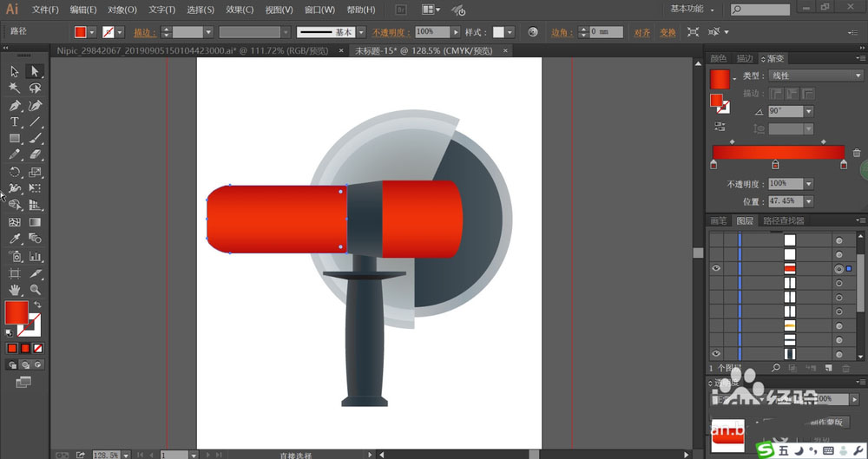Select the Hand tool
Image resolution: width=868 pixels, height=459 pixels.
[x=15, y=290]
